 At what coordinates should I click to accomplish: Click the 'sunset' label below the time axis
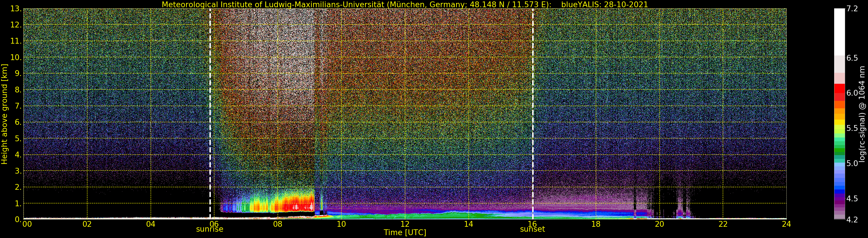click(x=532, y=229)
